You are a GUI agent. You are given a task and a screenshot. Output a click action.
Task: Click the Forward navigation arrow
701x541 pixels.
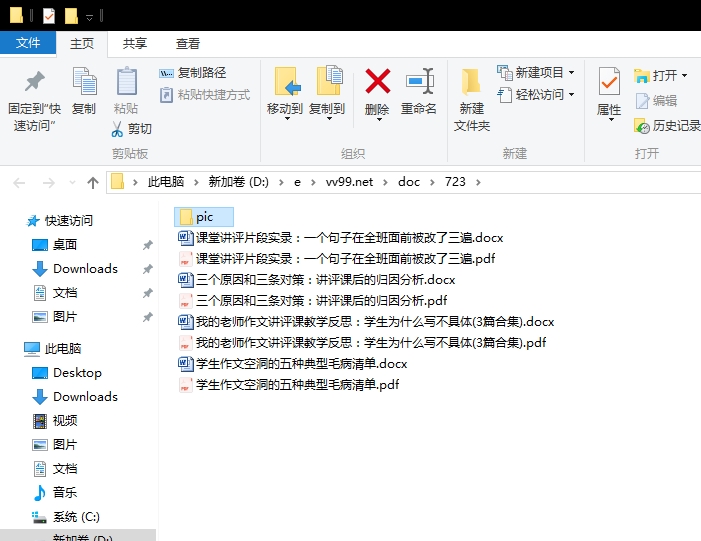48,182
